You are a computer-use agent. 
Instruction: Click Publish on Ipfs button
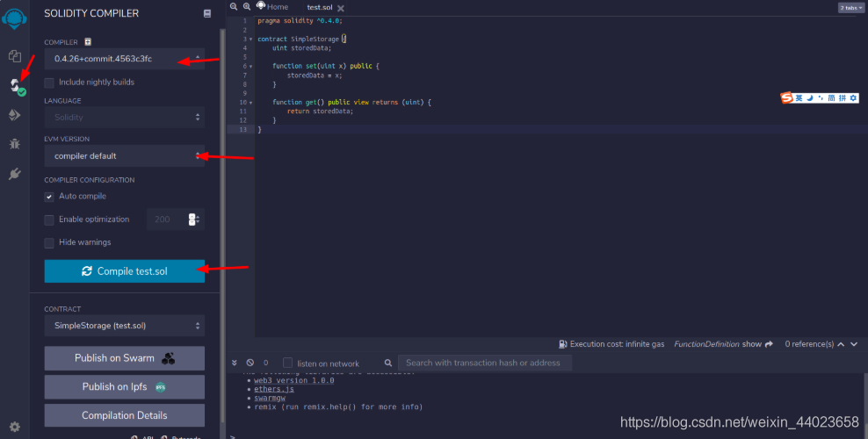point(125,387)
